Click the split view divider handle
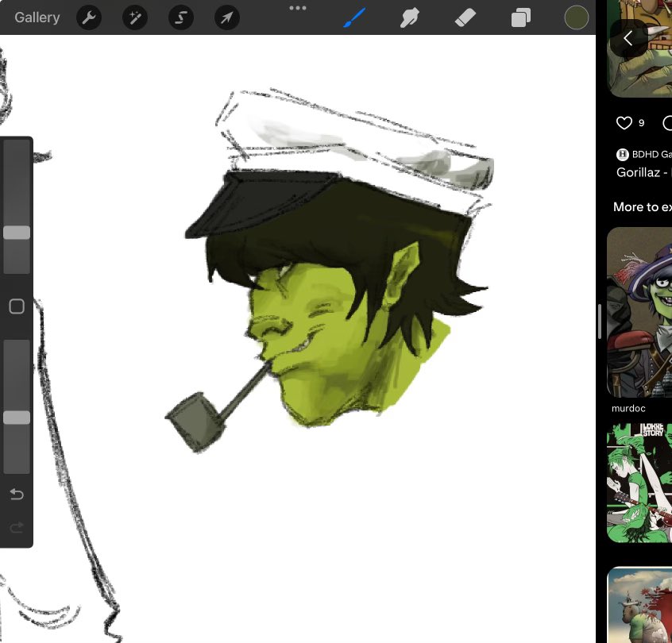The image size is (672, 643). [x=600, y=321]
